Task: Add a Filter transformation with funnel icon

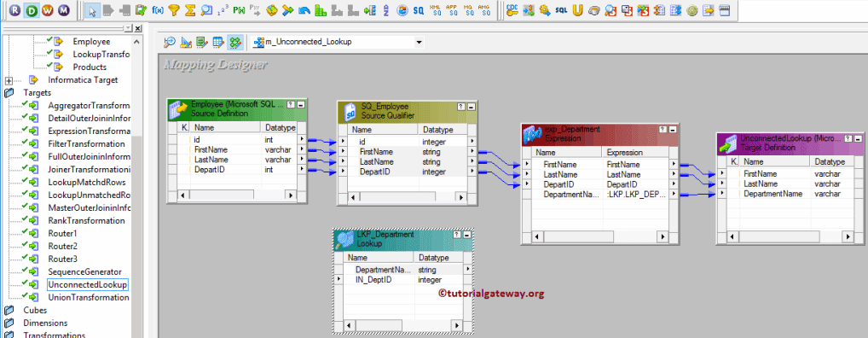Action: click(x=175, y=10)
